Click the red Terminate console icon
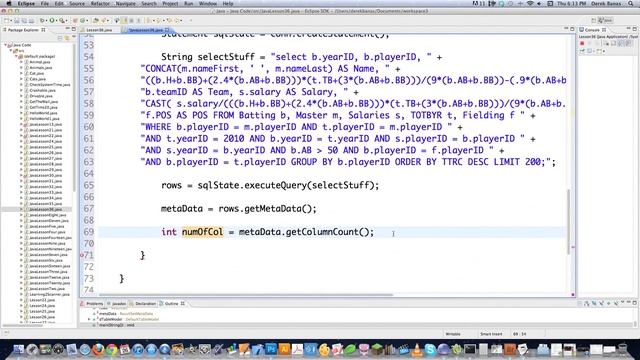 click(582, 44)
